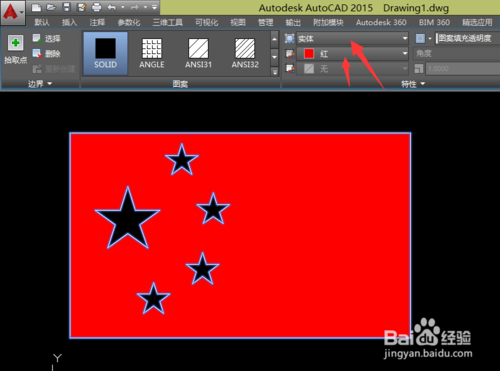Click the 图案 panel title
Screen dimensions: 500x371
(180, 84)
